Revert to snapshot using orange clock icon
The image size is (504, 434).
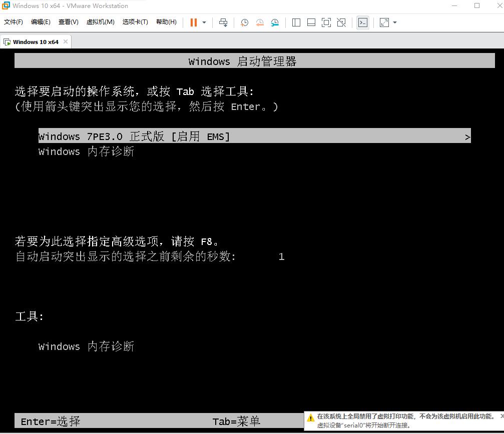(x=260, y=22)
